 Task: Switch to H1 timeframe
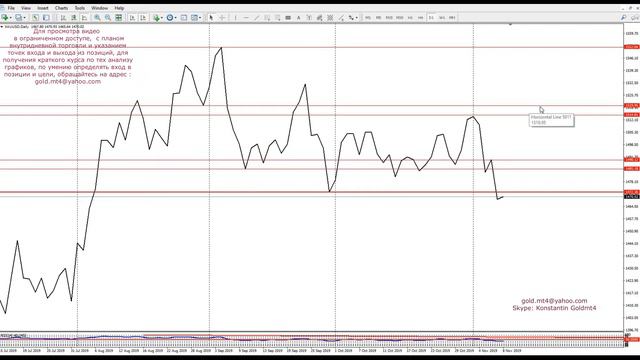pyautogui.click(x=410, y=18)
